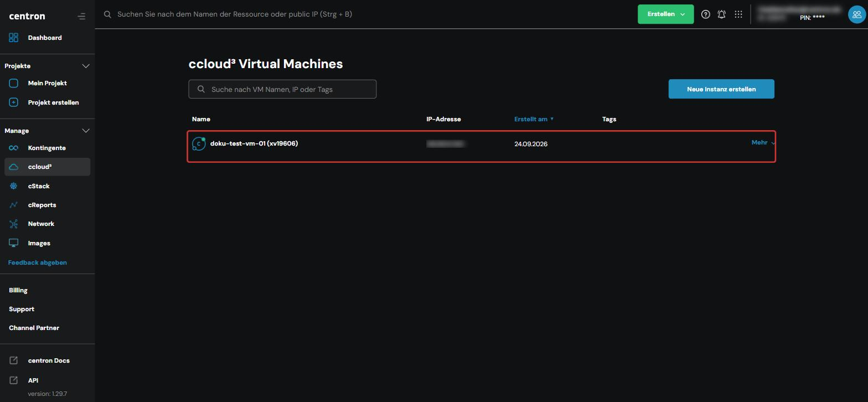Focus the VM name, IP or tags search
868x402 pixels.
coord(282,89)
